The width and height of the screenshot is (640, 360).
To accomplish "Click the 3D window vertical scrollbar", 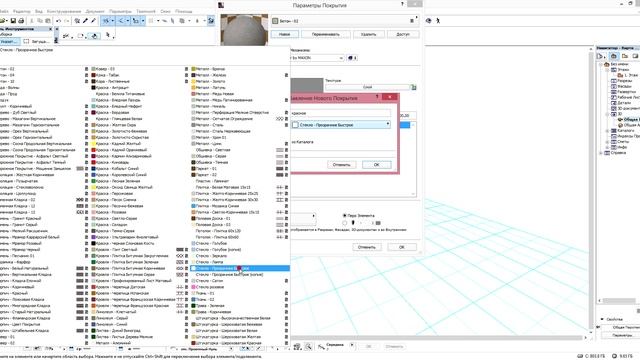I will tap(591, 190).
